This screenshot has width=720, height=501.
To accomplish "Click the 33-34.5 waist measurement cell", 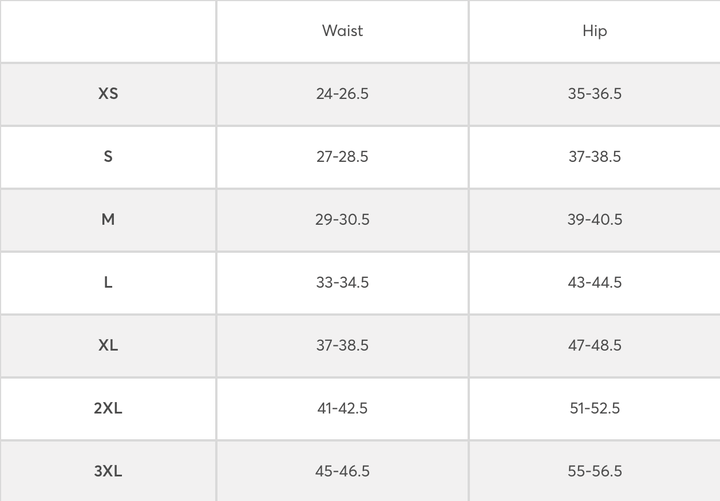I will coord(342,283).
